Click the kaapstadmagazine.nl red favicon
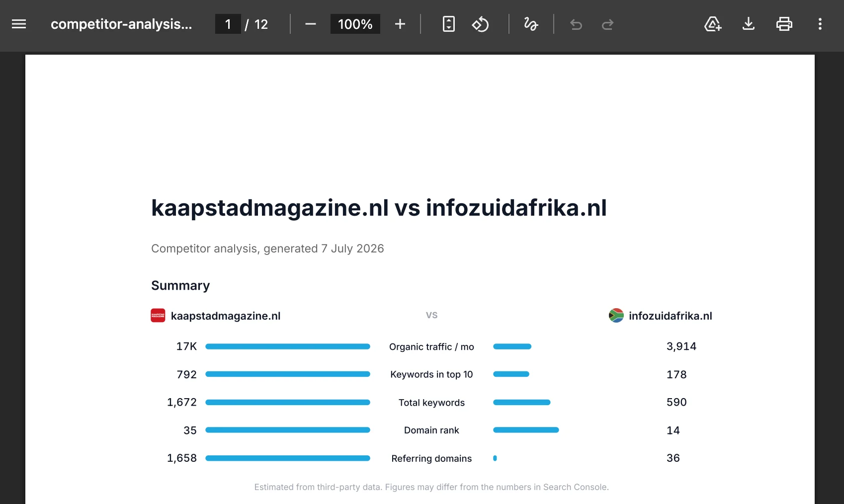The height and width of the screenshot is (504, 844). 158,316
